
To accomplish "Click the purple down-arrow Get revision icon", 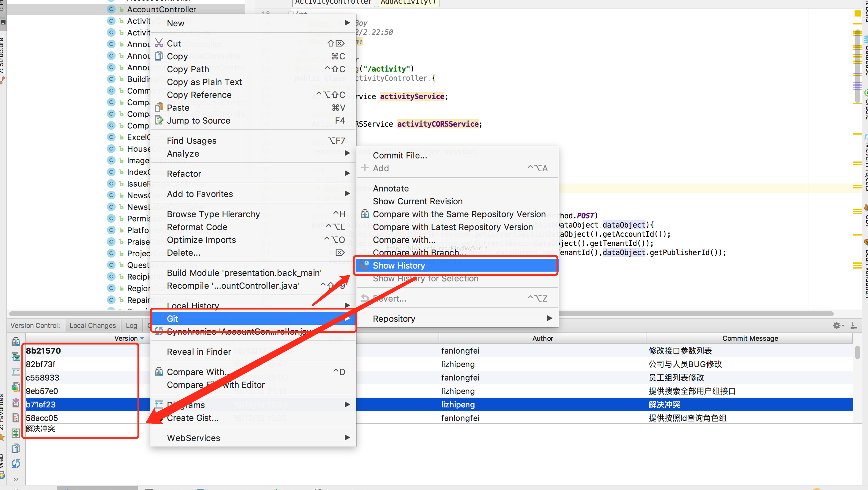I will (16, 402).
